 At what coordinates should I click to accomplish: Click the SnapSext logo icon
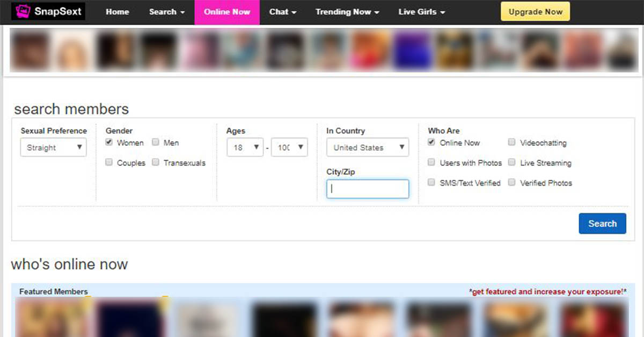tap(23, 11)
